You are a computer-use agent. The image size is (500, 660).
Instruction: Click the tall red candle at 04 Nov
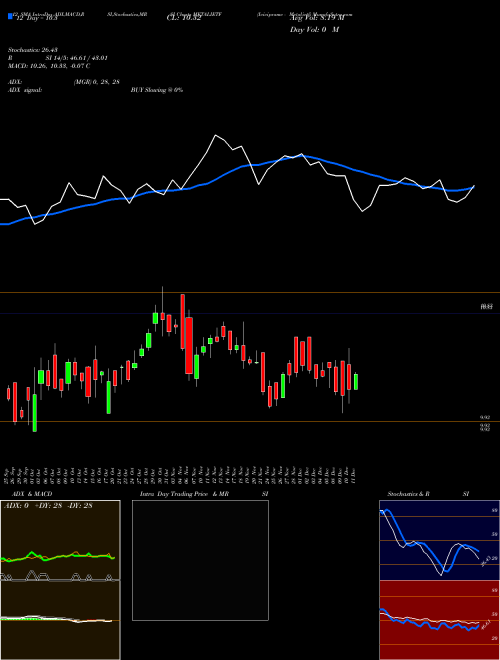click(183, 322)
